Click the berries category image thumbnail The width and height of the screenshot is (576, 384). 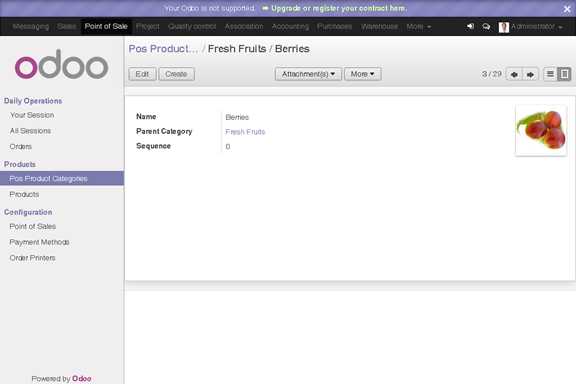[541, 130]
